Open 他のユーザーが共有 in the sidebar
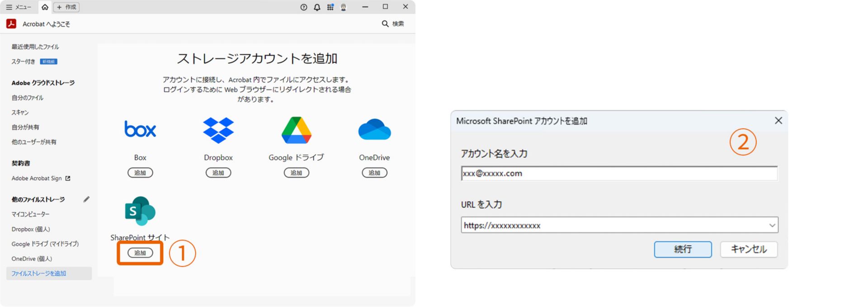 click(x=34, y=142)
